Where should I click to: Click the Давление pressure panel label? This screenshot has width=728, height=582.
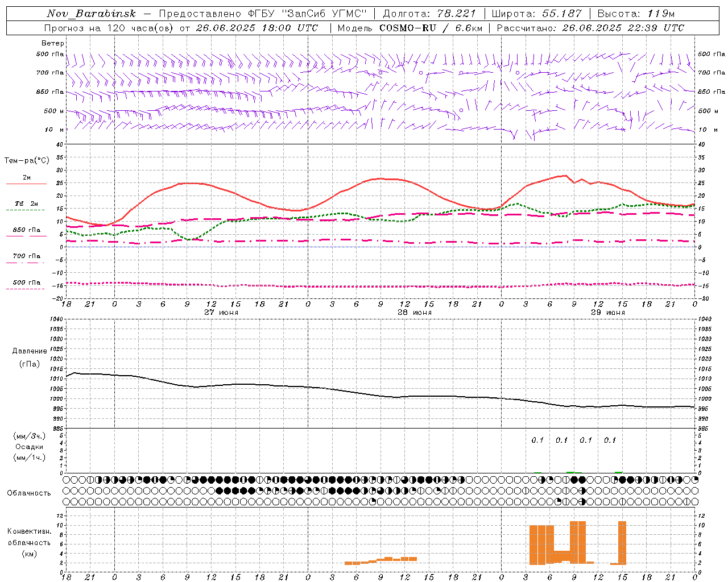(x=30, y=351)
